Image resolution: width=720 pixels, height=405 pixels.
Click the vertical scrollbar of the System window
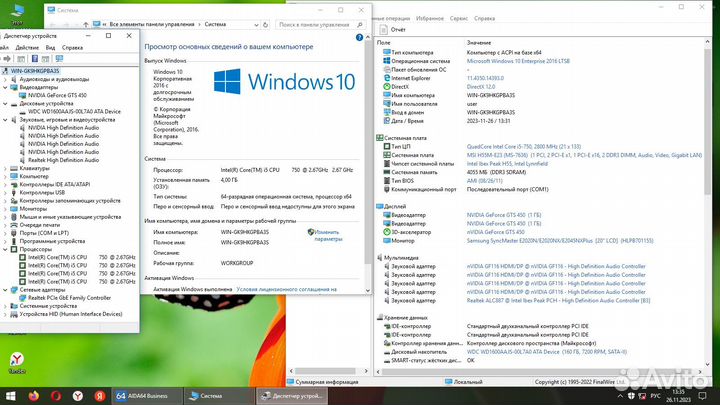click(368, 154)
